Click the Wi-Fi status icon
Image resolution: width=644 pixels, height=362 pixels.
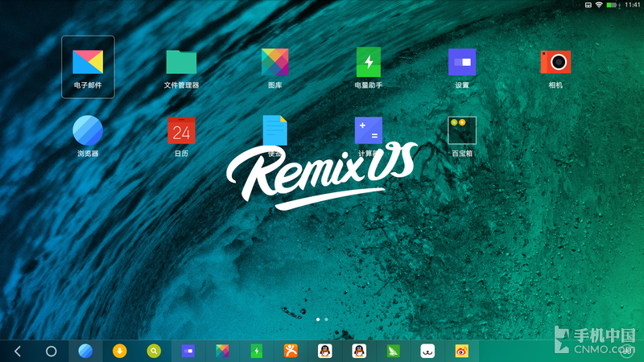click(x=599, y=5)
